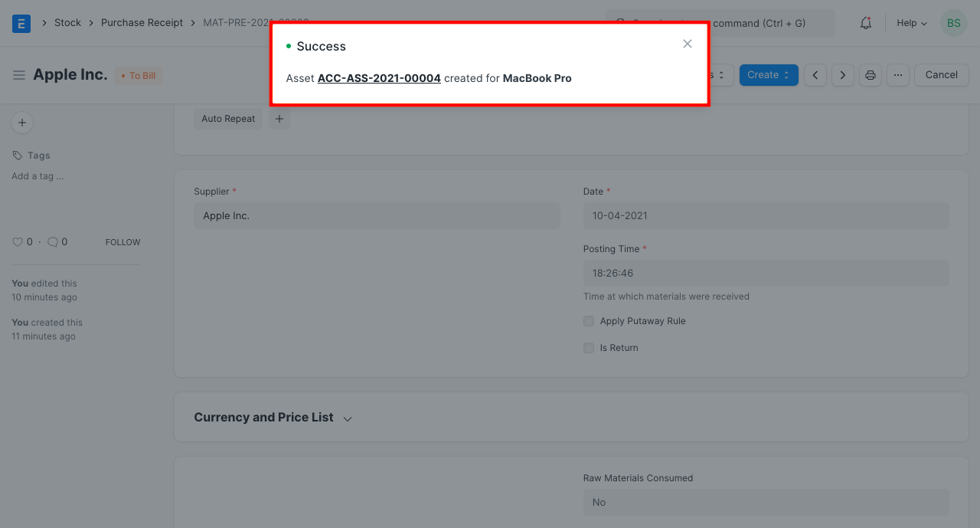Open asset ACC-ASS-2021-00004 link
This screenshot has height=528, width=980.
coord(378,77)
